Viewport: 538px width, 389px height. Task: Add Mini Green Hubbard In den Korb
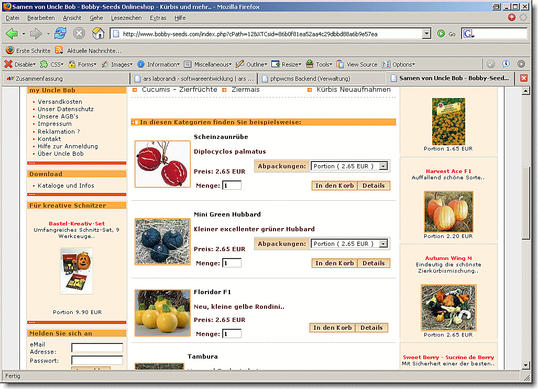[335, 263]
